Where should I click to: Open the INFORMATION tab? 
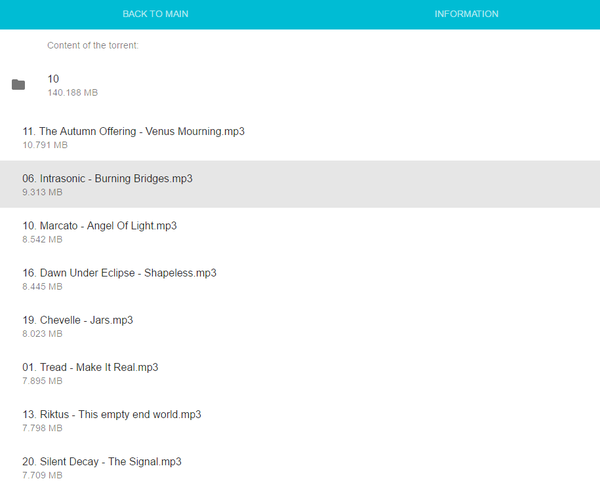[466, 14]
